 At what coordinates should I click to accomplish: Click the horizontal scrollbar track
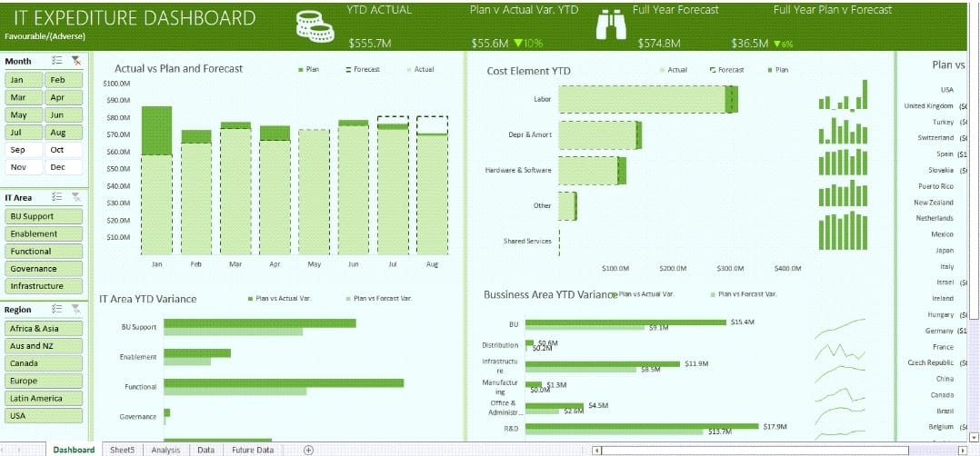coord(778,451)
